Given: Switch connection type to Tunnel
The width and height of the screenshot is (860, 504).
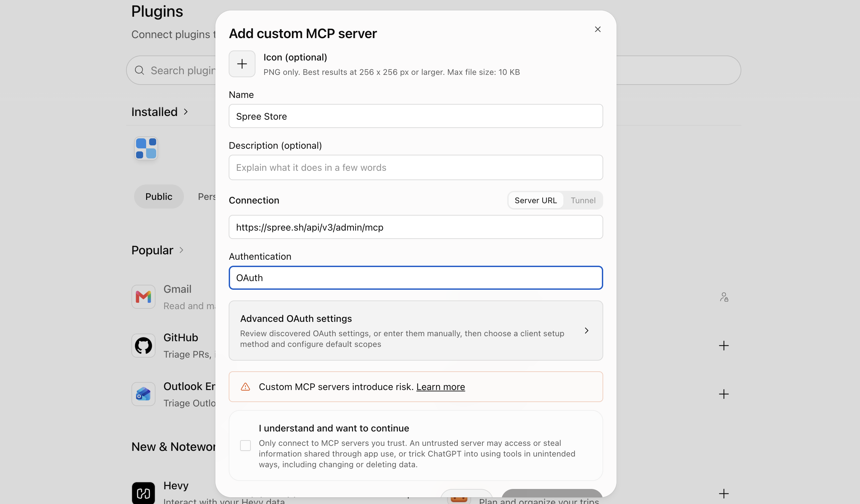Looking at the screenshot, I should (583, 200).
